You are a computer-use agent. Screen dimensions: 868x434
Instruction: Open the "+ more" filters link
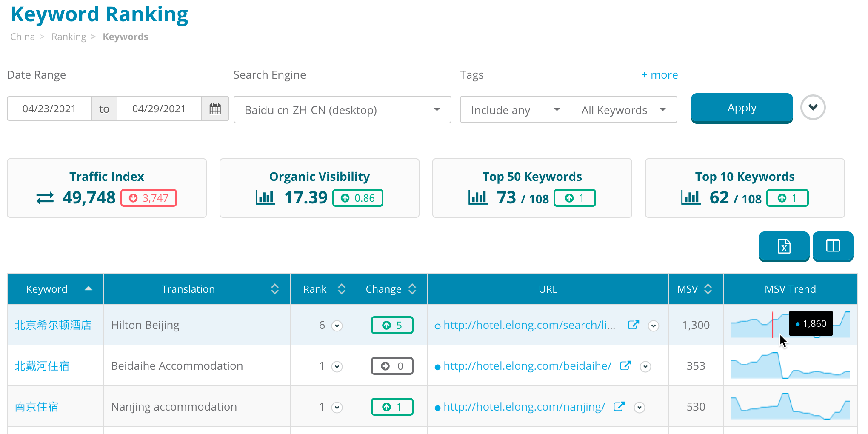coord(660,74)
